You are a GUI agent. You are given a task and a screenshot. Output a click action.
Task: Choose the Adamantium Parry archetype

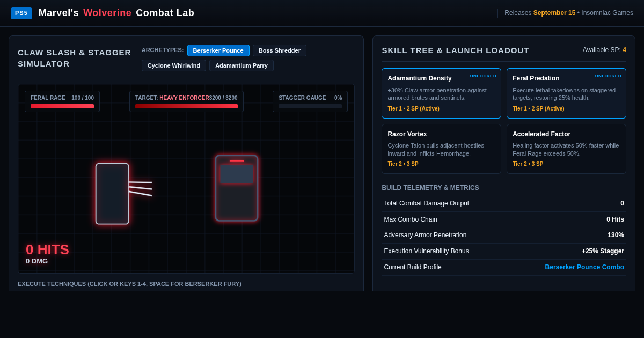(x=241, y=65)
